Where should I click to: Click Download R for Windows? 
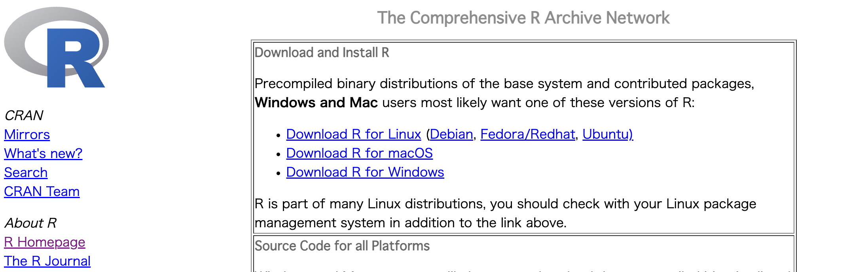(365, 172)
